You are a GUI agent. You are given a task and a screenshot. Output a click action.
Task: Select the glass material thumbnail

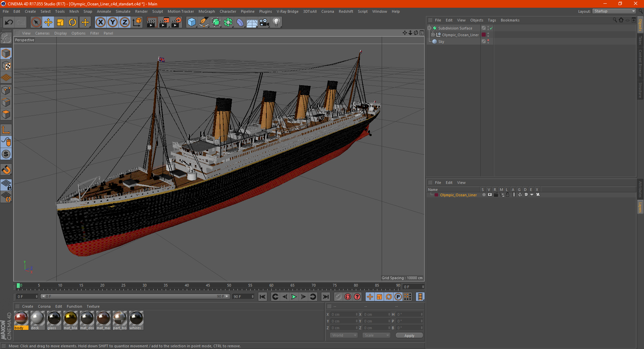[54, 320]
